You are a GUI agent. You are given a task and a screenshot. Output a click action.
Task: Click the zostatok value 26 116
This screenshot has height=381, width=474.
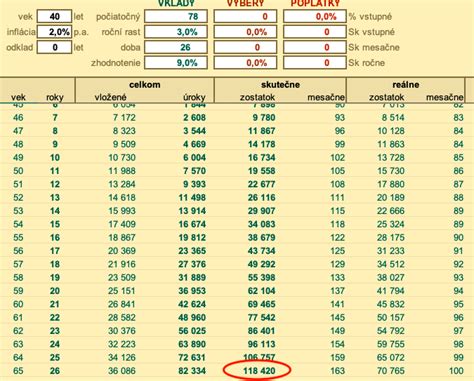[x=262, y=197]
